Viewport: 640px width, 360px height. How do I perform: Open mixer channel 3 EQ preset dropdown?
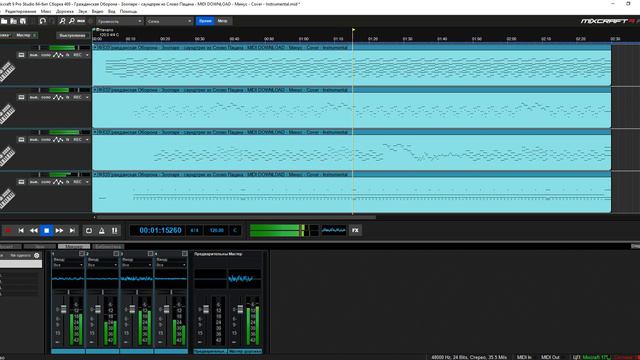point(137,265)
